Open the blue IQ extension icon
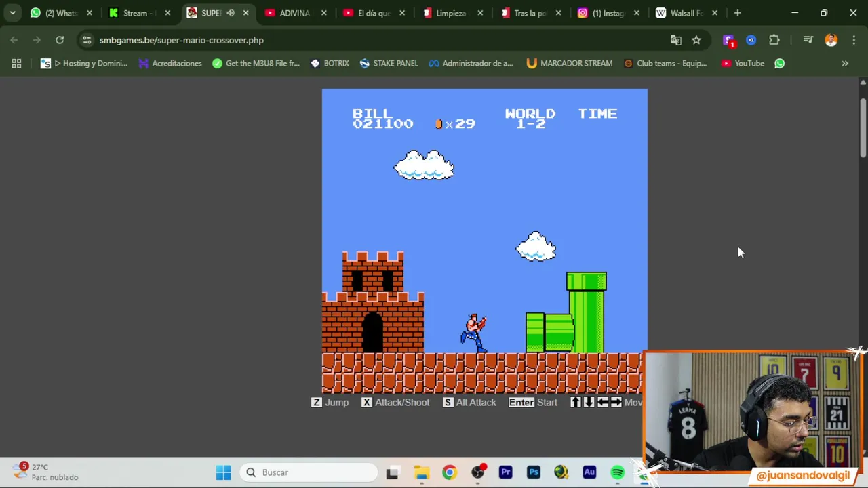 click(x=751, y=40)
